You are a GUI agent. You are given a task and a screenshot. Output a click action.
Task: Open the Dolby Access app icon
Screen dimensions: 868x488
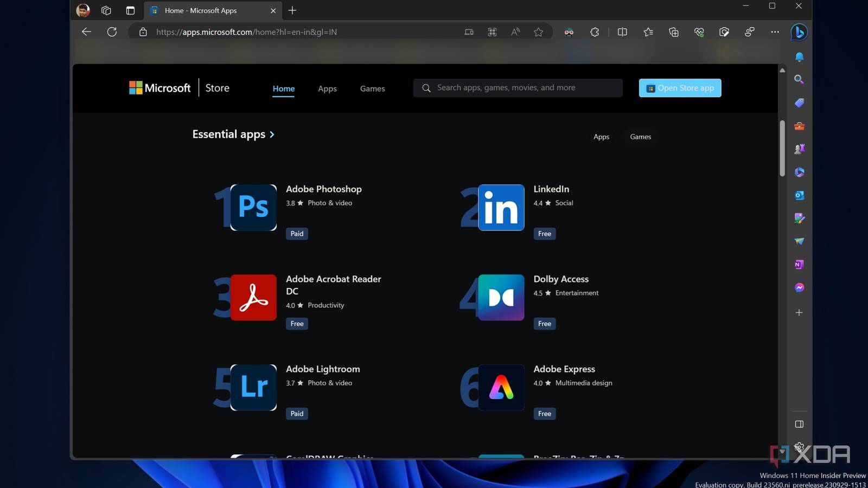pyautogui.click(x=501, y=298)
